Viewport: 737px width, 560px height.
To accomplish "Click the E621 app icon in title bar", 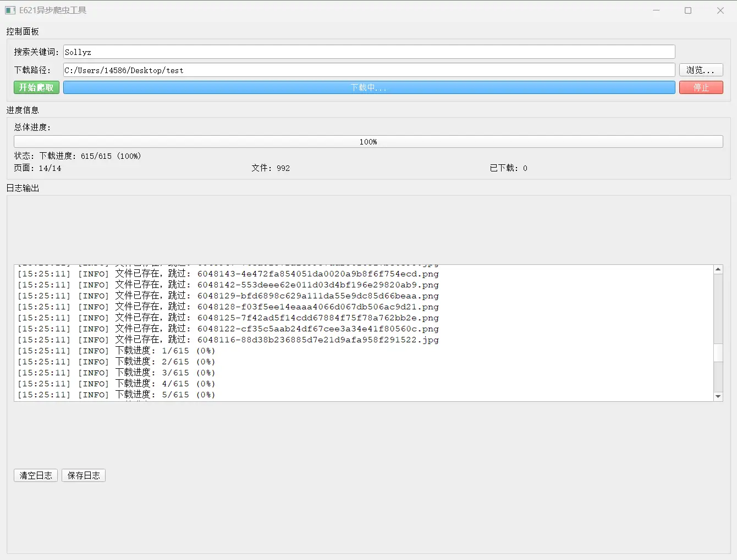I will click(10, 10).
